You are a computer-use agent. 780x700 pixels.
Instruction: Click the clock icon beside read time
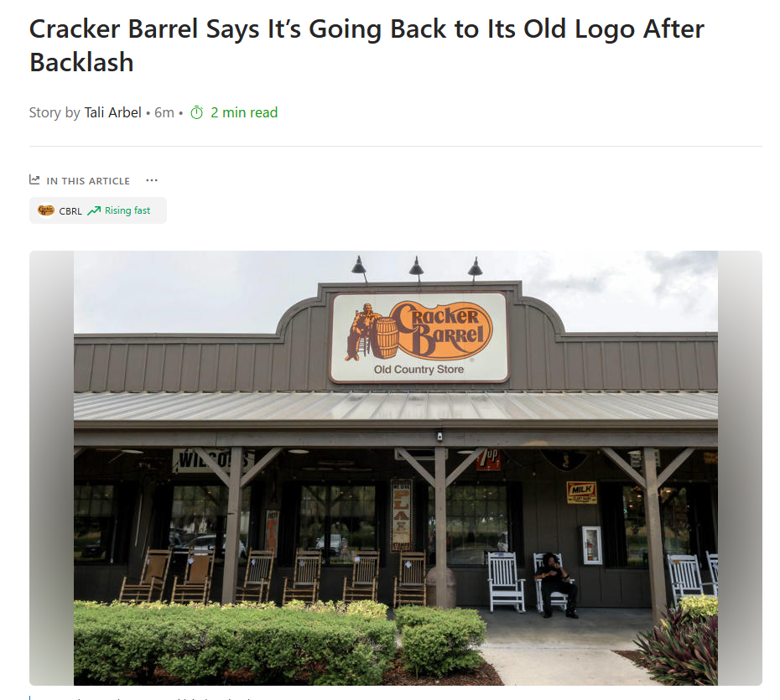pyautogui.click(x=197, y=113)
